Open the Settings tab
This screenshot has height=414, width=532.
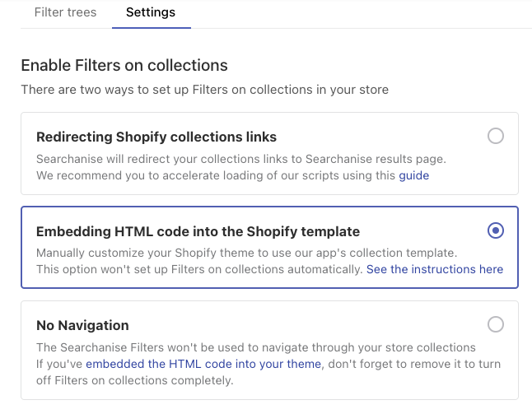tap(151, 12)
